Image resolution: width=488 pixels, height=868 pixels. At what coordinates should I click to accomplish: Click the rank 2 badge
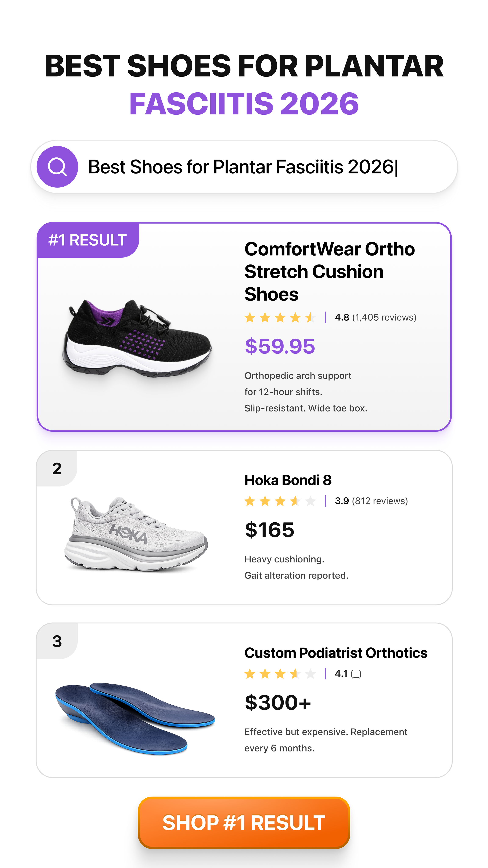click(x=57, y=469)
